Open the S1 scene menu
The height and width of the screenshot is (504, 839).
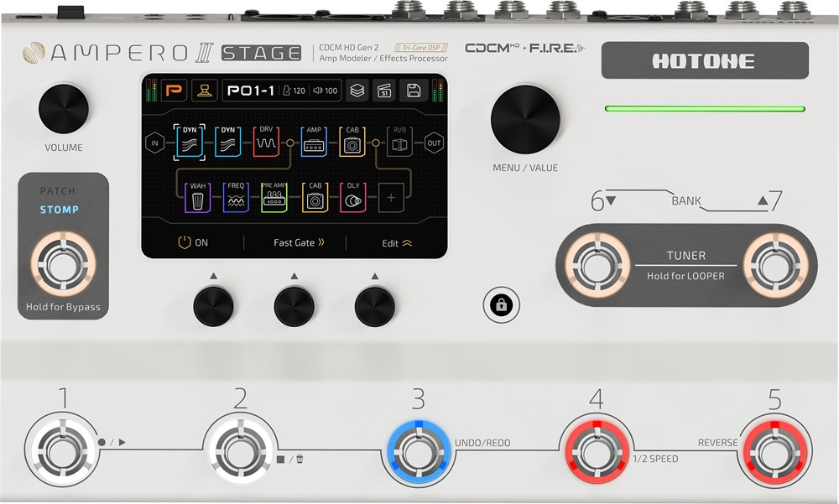pos(384,91)
